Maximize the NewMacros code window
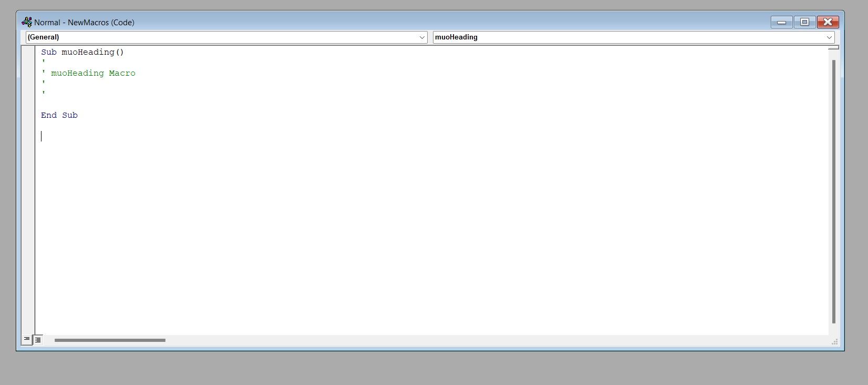This screenshot has width=868, height=385. tap(804, 22)
